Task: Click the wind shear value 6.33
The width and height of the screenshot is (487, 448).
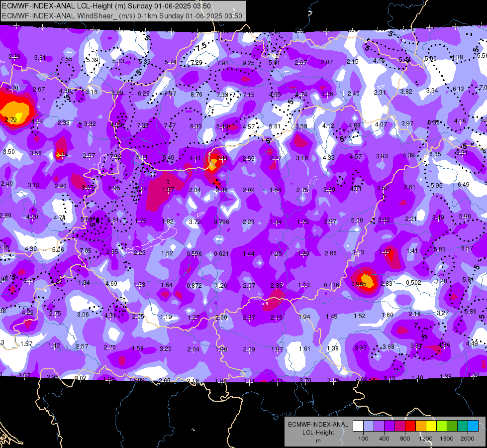Action: click(x=195, y=126)
